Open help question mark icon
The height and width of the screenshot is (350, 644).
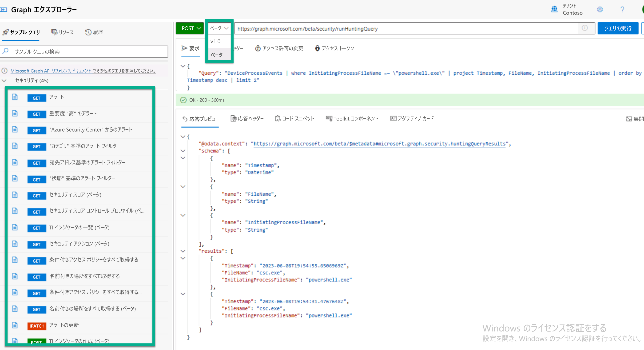coord(622,9)
